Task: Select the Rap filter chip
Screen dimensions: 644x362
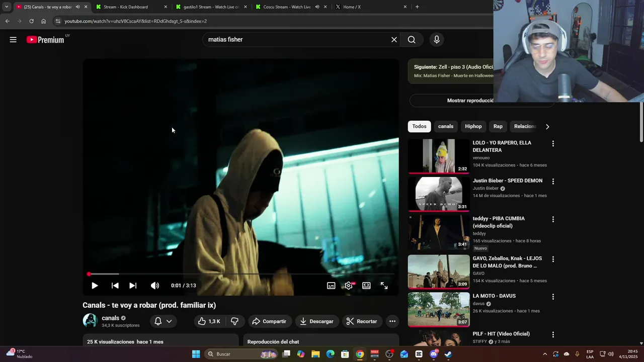Action: click(x=498, y=127)
